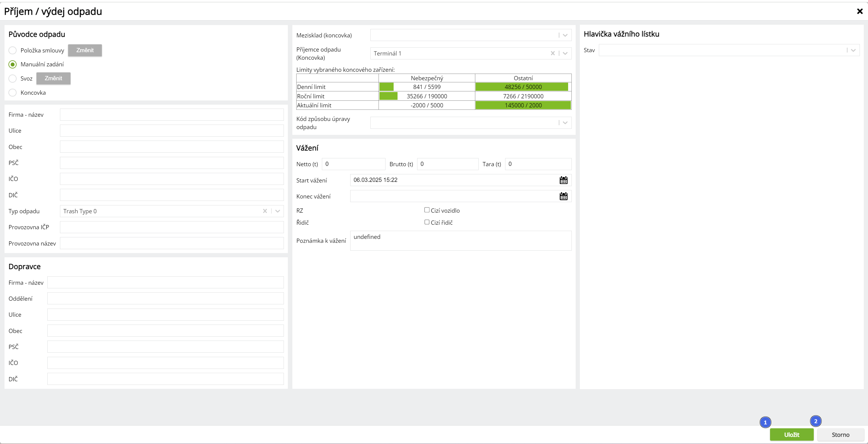Click blue badge number 1
Viewport: 868px width, 444px height.
coord(765,422)
